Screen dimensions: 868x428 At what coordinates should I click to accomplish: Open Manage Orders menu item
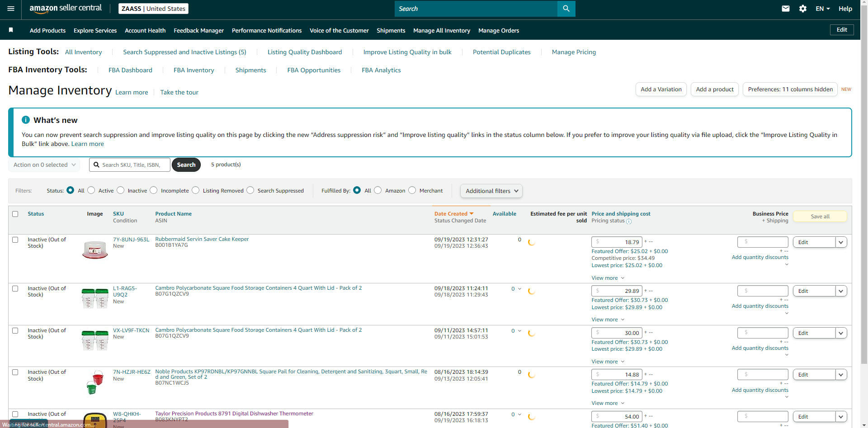tap(499, 31)
